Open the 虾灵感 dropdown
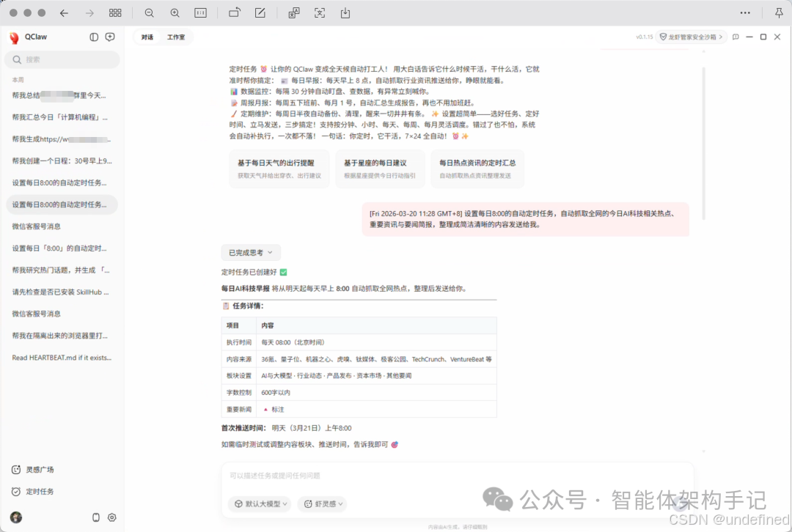This screenshot has width=792, height=532. point(323,503)
